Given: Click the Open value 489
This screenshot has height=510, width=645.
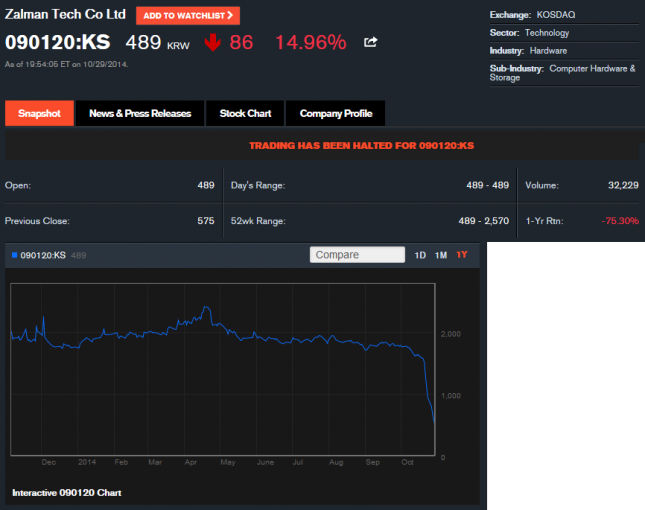Looking at the screenshot, I should point(206,185).
